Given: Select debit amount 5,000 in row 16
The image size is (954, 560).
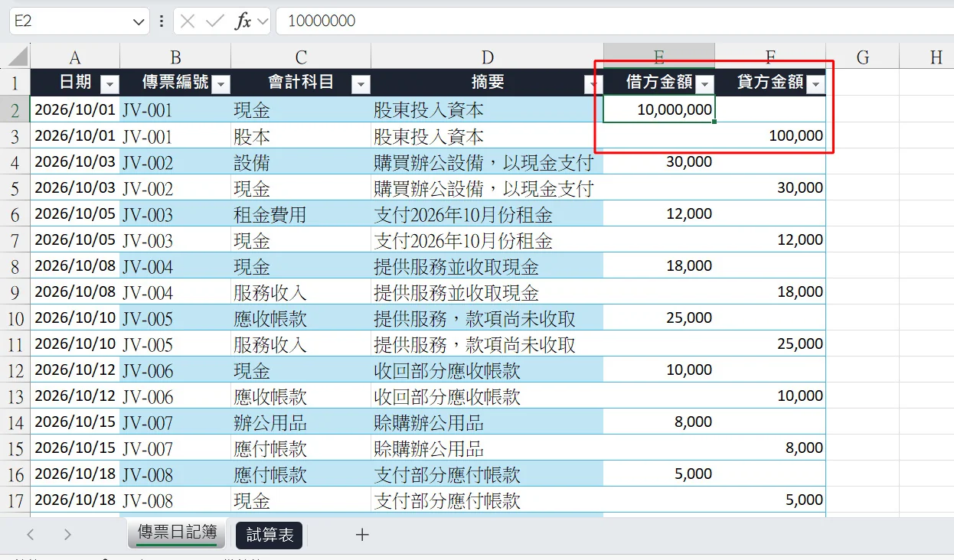Looking at the screenshot, I should click(x=659, y=474).
